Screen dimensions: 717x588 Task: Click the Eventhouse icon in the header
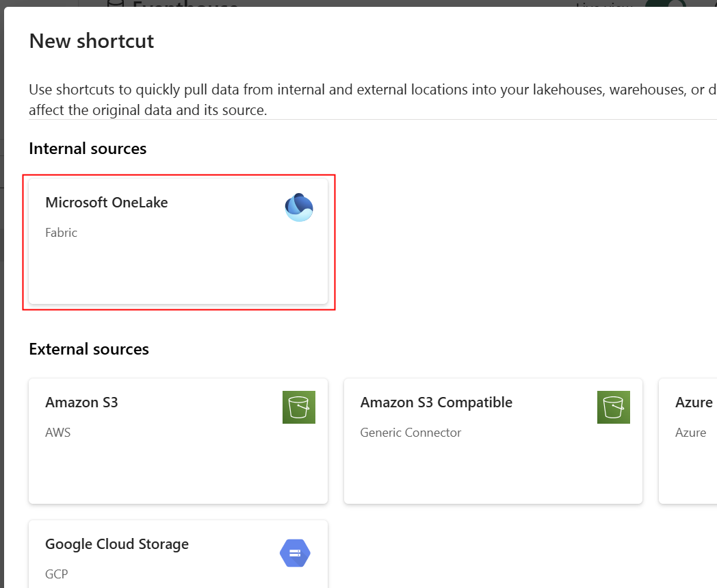[115, 5]
